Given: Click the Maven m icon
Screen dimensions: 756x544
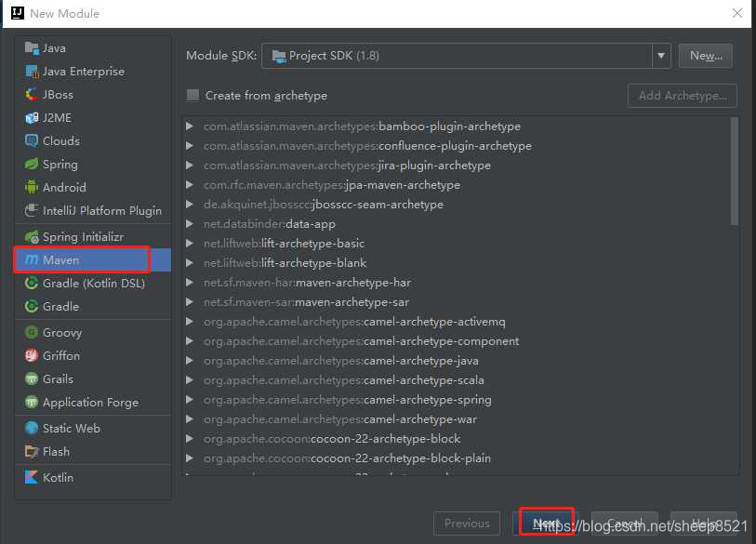Looking at the screenshot, I should 32,260.
